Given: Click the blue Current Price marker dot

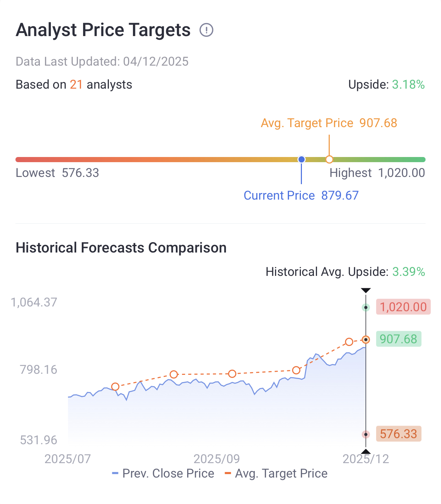Looking at the screenshot, I should pyautogui.click(x=302, y=159).
